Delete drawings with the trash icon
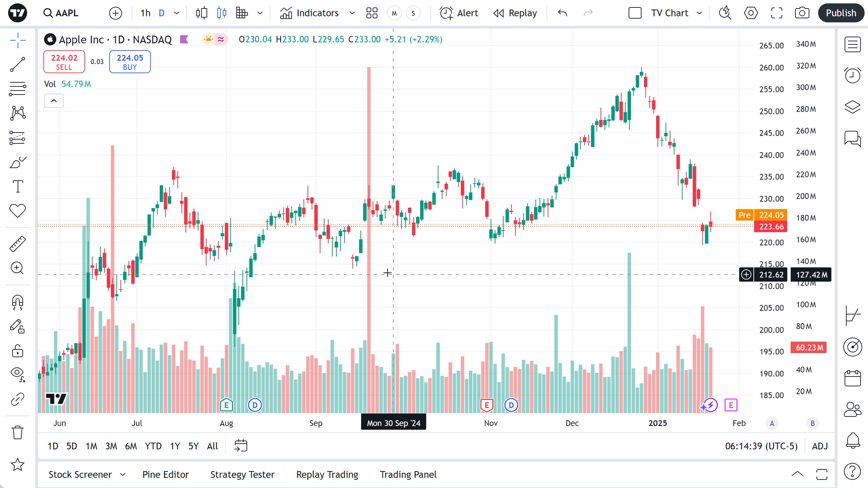 (18, 432)
